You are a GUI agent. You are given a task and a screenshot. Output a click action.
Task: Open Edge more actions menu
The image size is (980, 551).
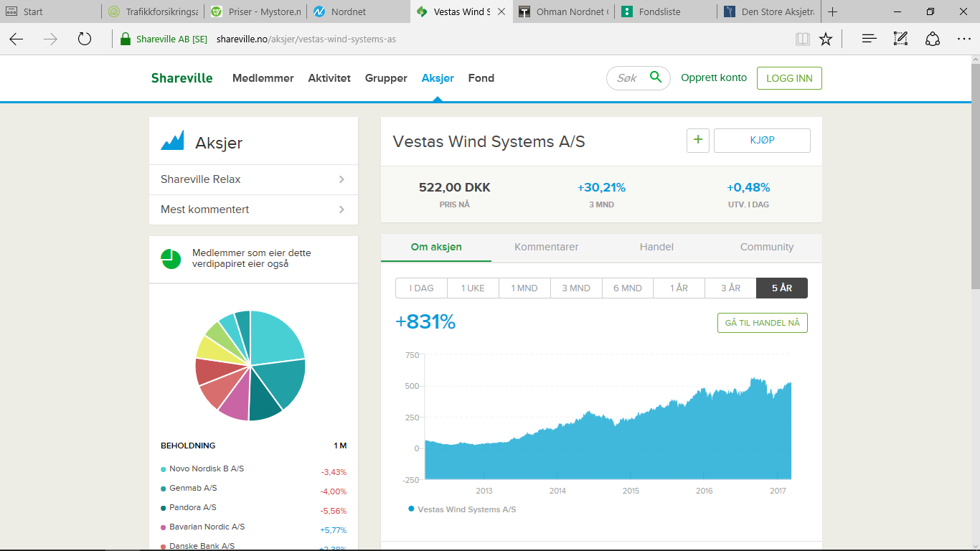pos(963,39)
